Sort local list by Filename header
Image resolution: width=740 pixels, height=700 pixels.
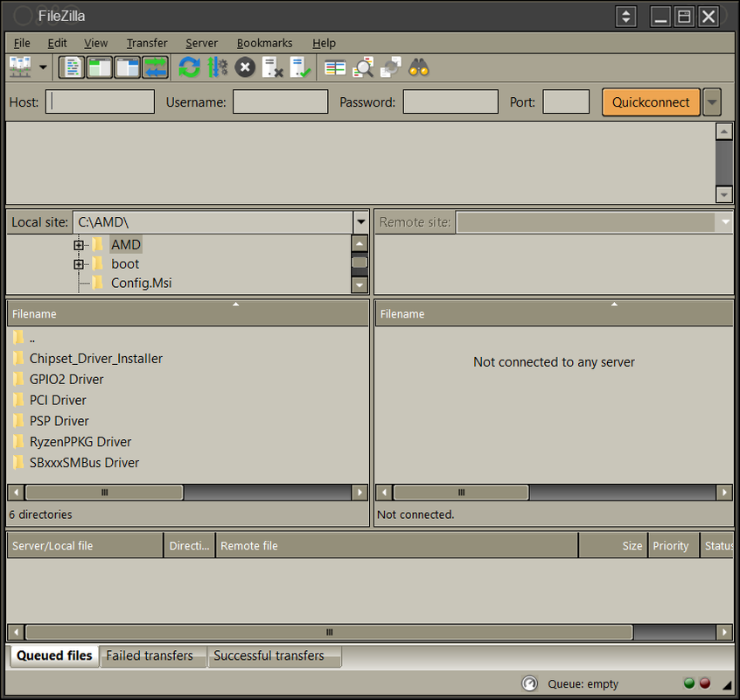coord(188,313)
